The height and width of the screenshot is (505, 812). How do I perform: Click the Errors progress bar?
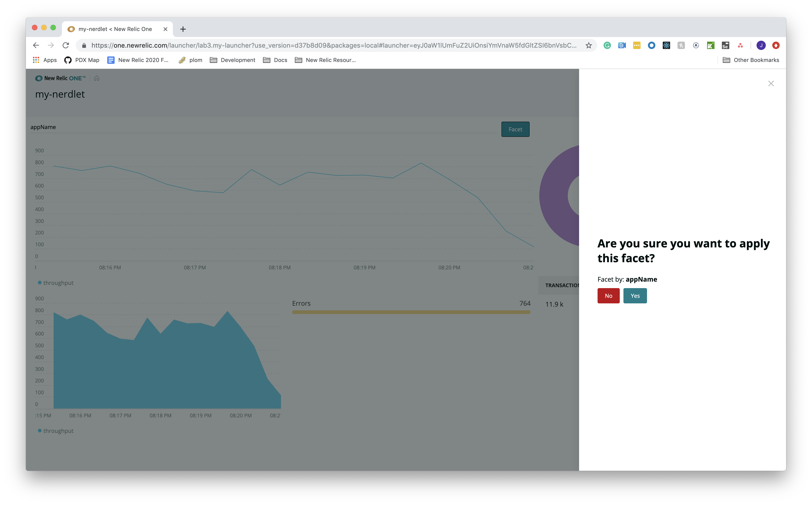(411, 312)
